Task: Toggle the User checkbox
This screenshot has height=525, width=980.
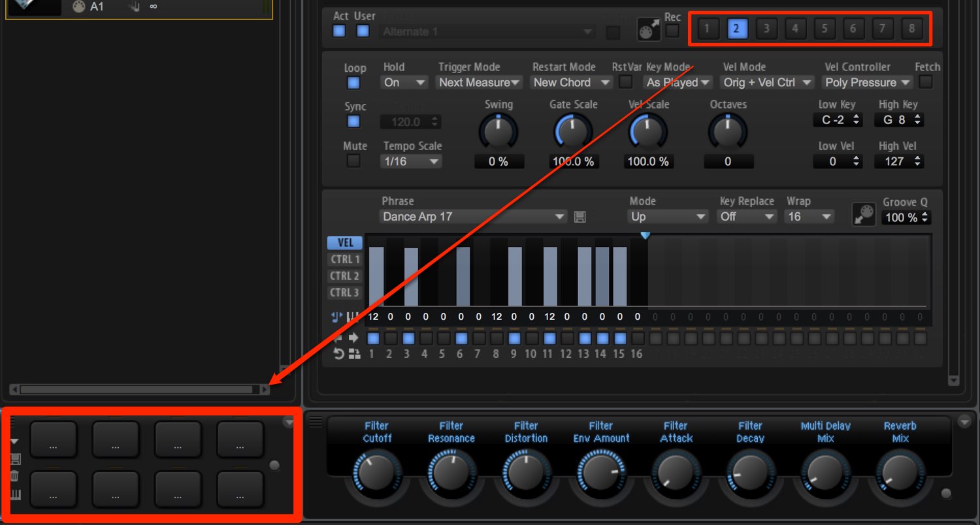Action: click(x=363, y=31)
